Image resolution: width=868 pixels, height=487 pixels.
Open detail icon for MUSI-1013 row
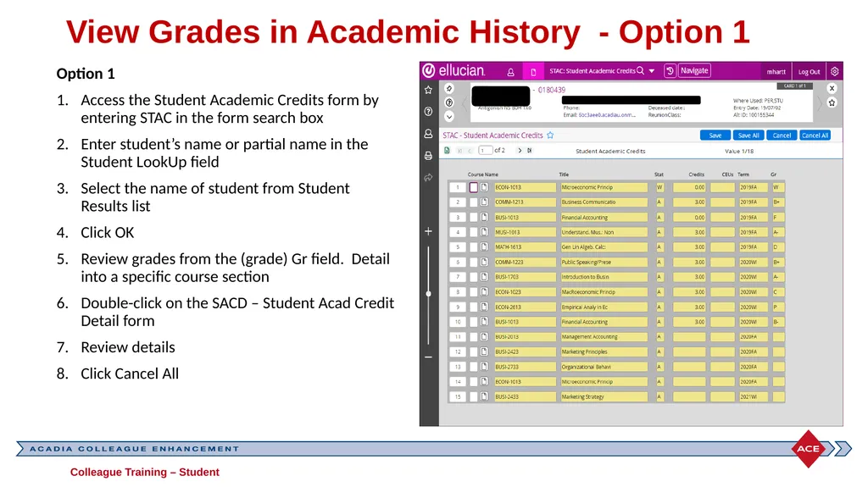[484, 232]
